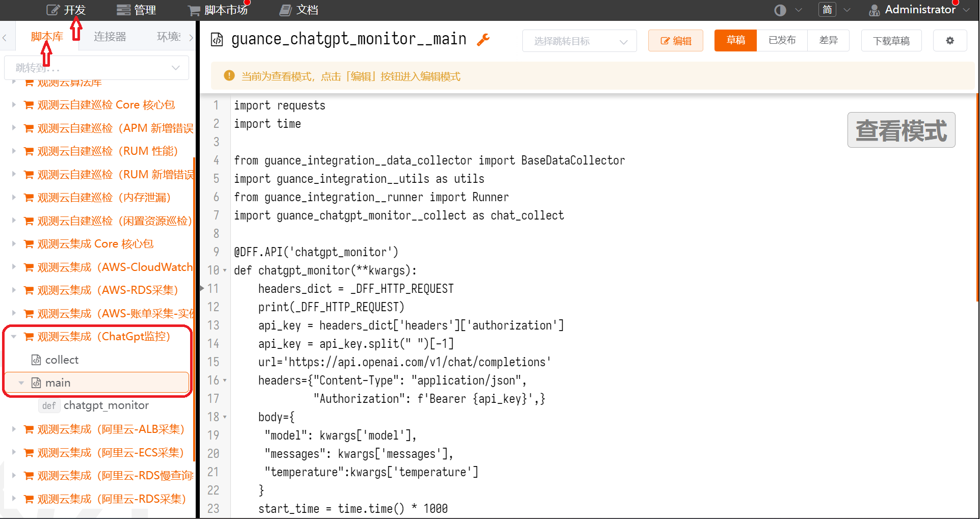Click the editor's right-edge scrollbar

977,197
